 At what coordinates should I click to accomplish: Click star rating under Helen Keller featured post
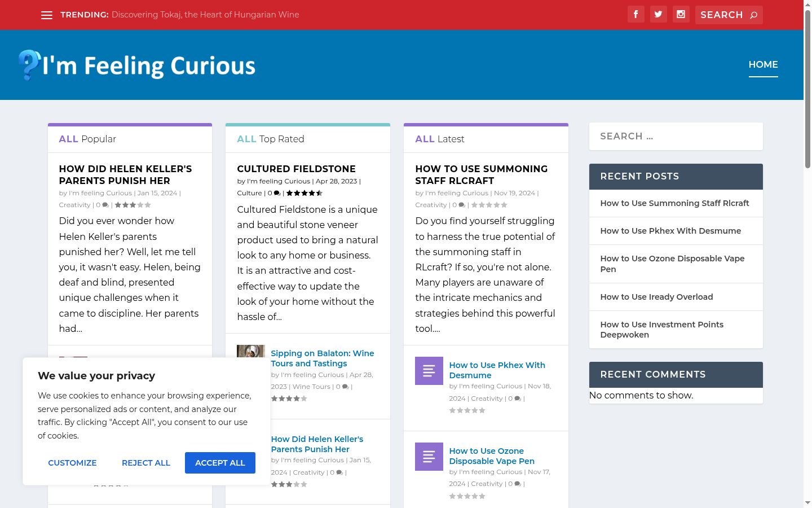tap(133, 205)
